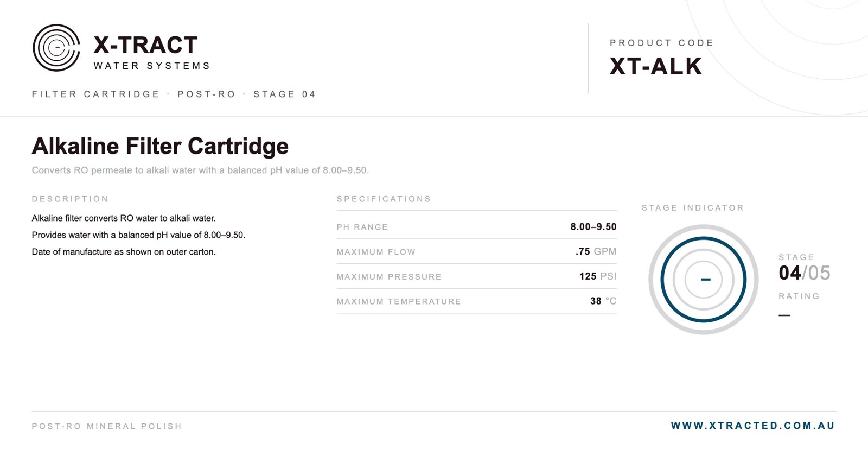Select the 125 PSI value

point(598,276)
